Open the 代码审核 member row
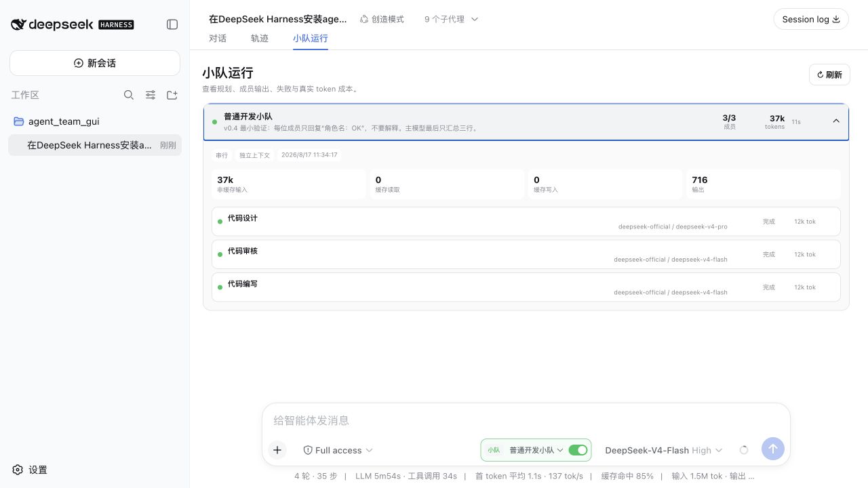The width and height of the screenshot is (868, 488). (x=526, y=254)
